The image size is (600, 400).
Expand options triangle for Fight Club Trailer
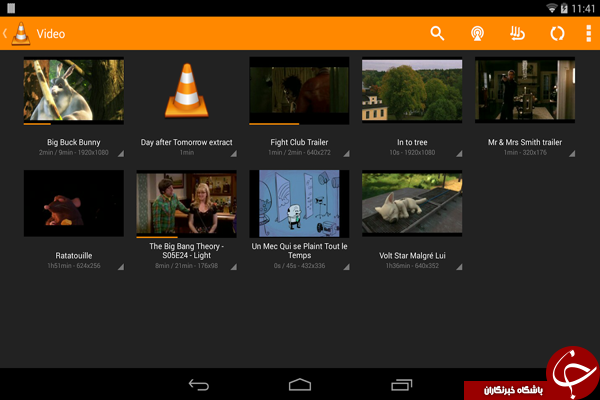coord(347,153)
